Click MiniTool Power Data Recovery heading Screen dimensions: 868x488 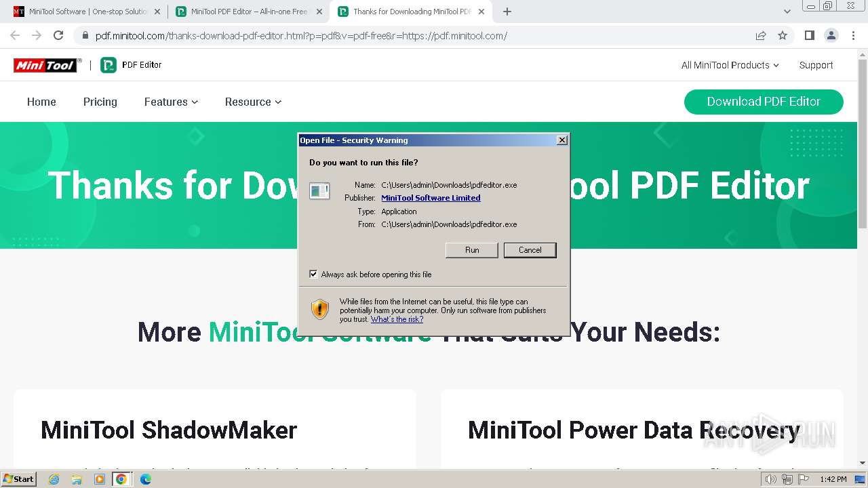634,430
